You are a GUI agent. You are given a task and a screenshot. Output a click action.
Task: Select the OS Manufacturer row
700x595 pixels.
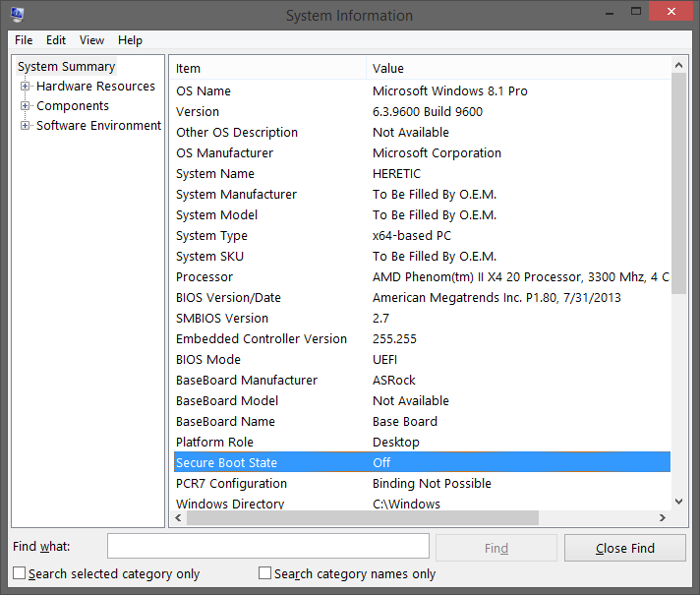422,153
